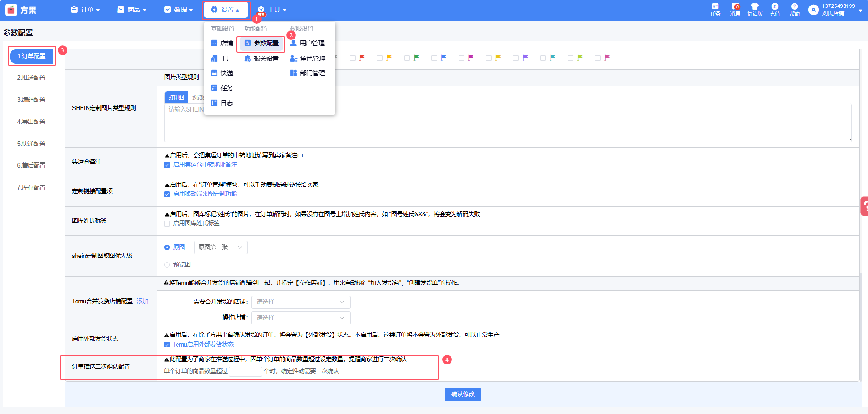The image size is (868, 414).
Task: Tick the checkbox beside the red flag
Action: (x=352, y=58)
